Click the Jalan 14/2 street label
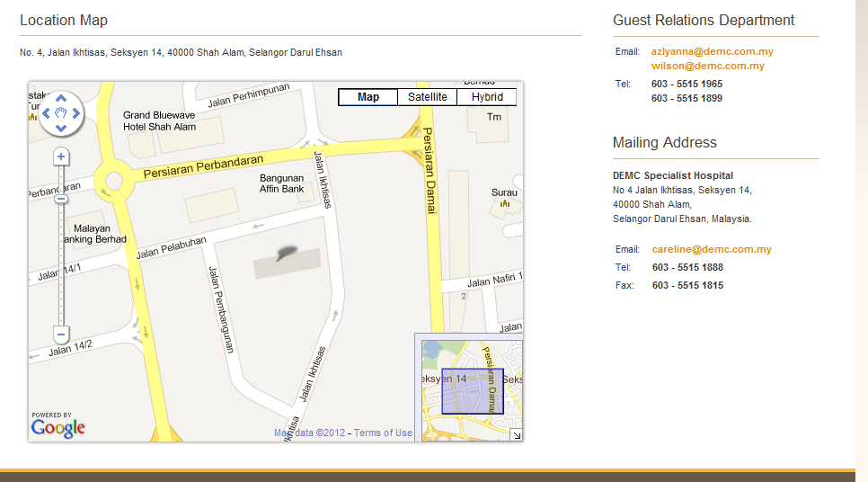Screen dimensions: 868x482 [x=70, y=349]
